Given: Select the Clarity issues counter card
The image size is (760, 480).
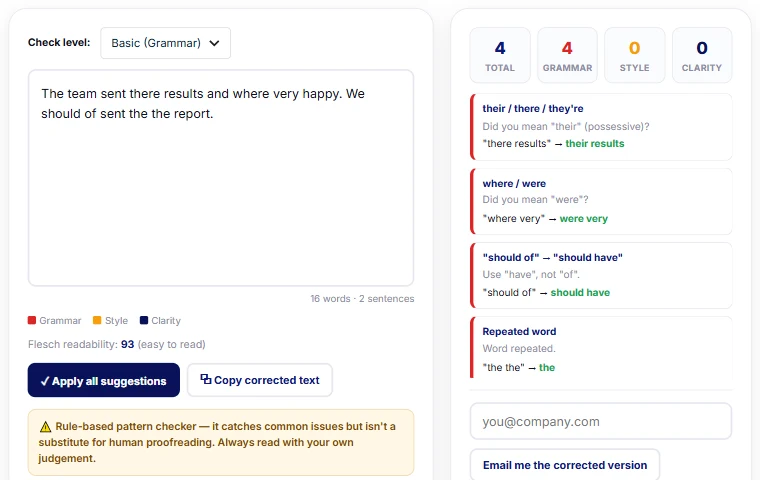Looking at the screenshot, I should [702, 55].
